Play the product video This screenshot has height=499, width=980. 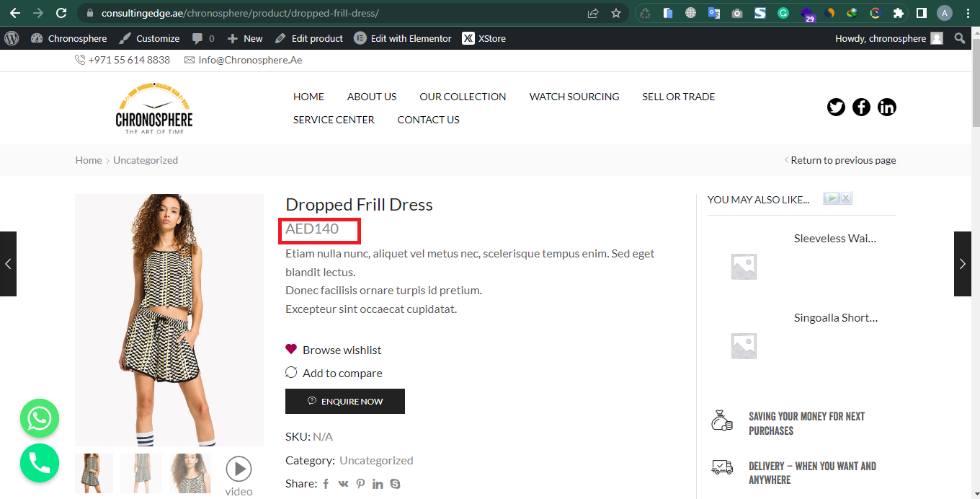coord(239,469)
